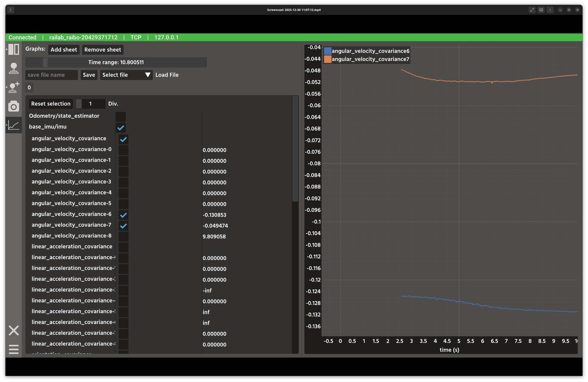Select the joystick icon in sidebar

tap(13, 68)
